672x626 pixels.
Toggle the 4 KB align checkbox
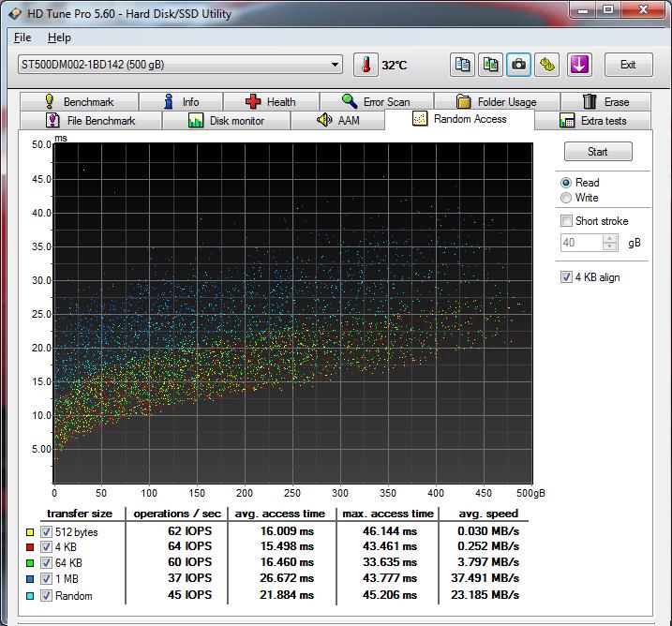point(566,277)
